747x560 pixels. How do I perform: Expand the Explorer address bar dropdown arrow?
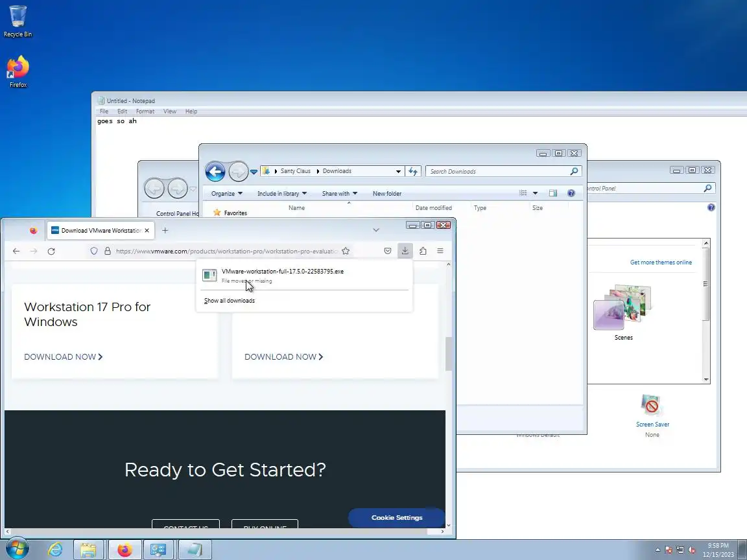(x=398, y=171)
